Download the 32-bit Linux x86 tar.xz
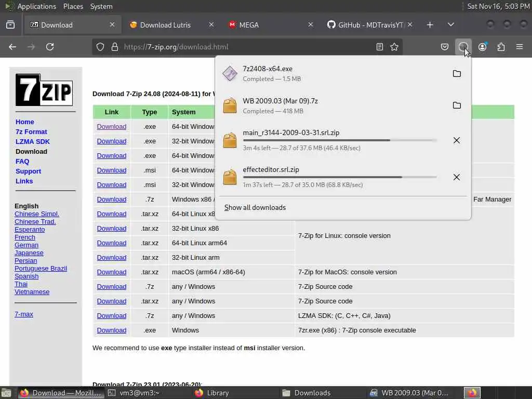This screenshot has width=532, height=399. [x=112, y=229]
